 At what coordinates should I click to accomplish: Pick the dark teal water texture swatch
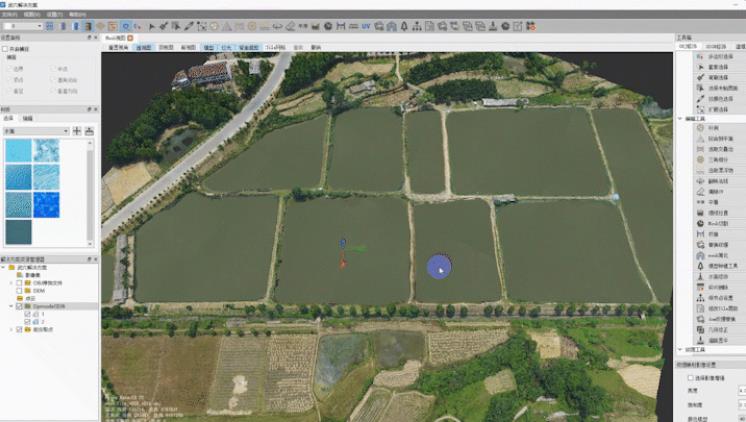click(19, 232)
